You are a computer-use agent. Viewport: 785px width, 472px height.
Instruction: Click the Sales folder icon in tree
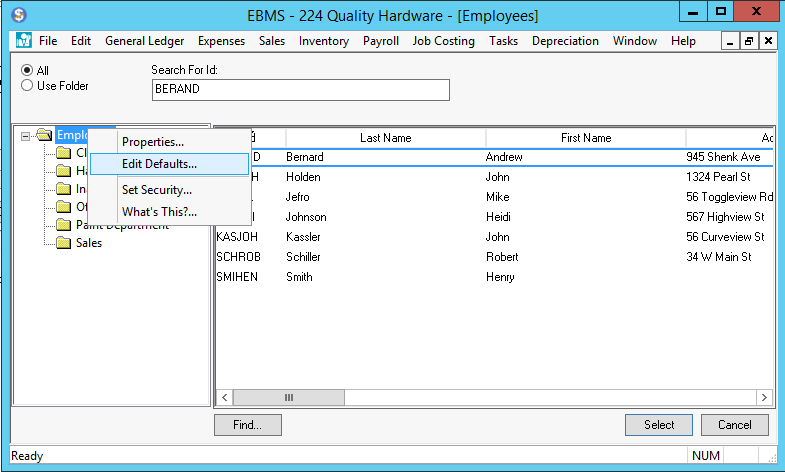64,243
